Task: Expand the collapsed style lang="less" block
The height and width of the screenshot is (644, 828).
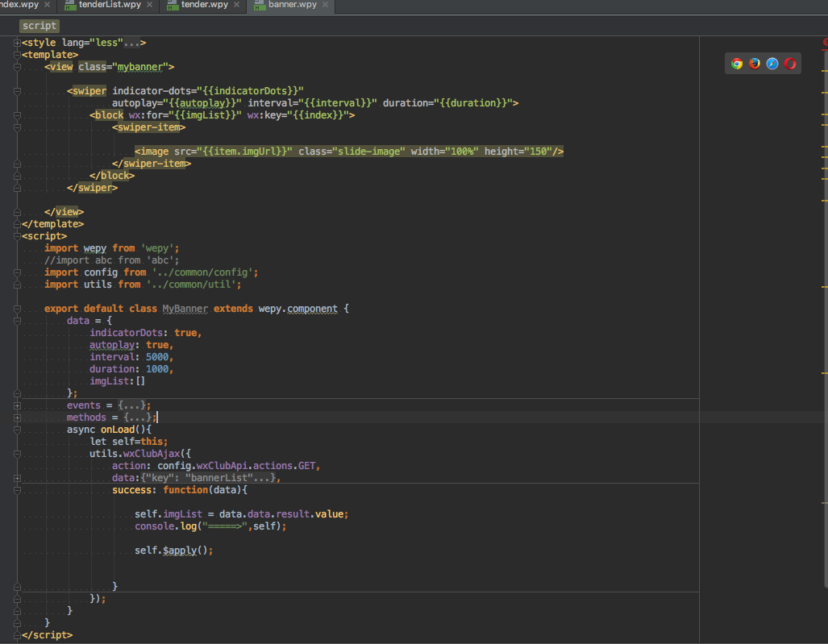Action: (x=17, y=43)
